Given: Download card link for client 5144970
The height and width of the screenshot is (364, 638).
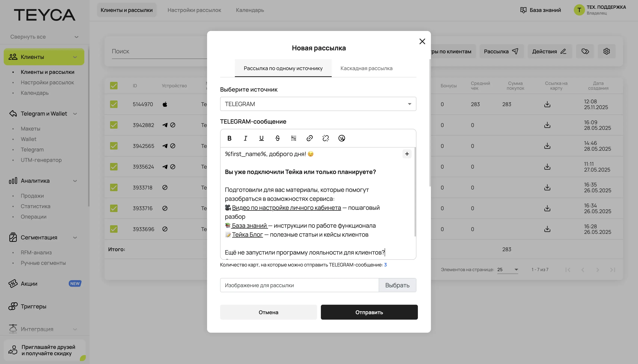Looking at the screenshot, I should (x=547, y=104).
